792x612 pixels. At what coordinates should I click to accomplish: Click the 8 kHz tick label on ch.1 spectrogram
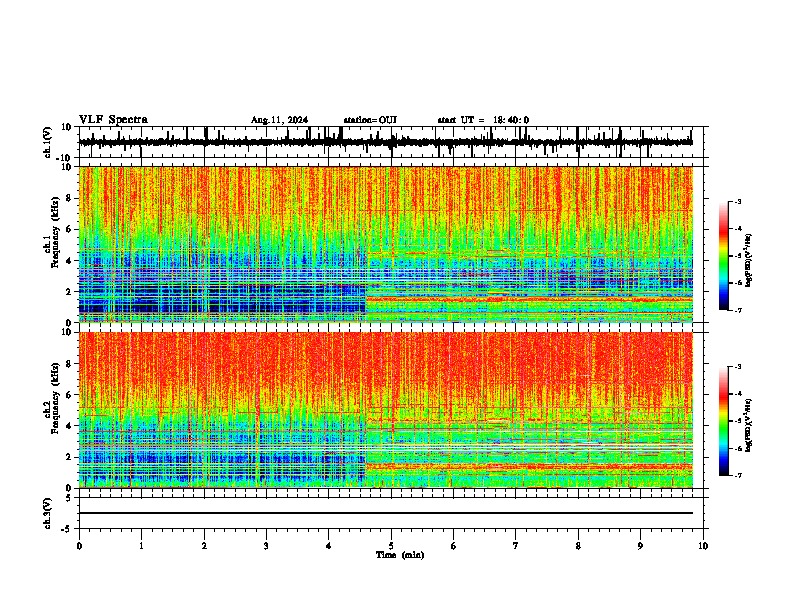[x=70, y=198]
